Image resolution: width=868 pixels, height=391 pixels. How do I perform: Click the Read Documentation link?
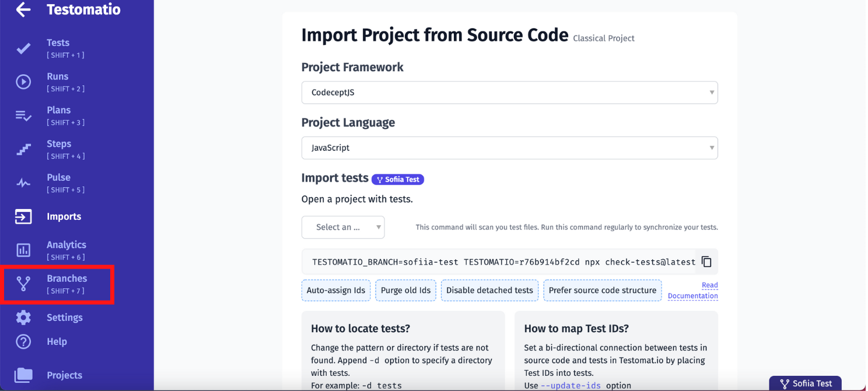click(x=693, y=290)
